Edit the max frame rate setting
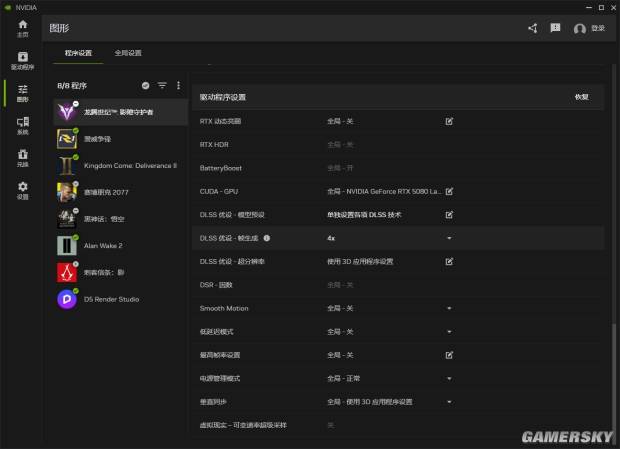Viewport: 620px width, 449px height. point(449,355)
